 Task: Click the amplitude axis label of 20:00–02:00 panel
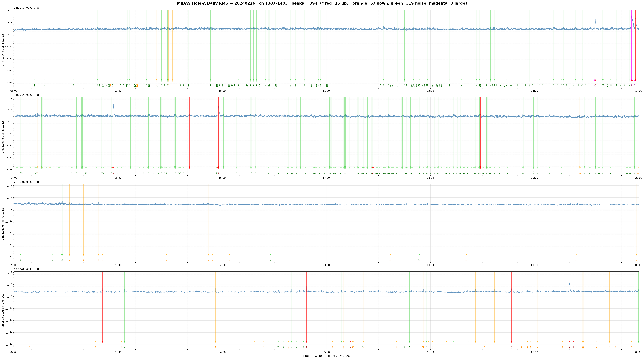(x=3, y=223)
